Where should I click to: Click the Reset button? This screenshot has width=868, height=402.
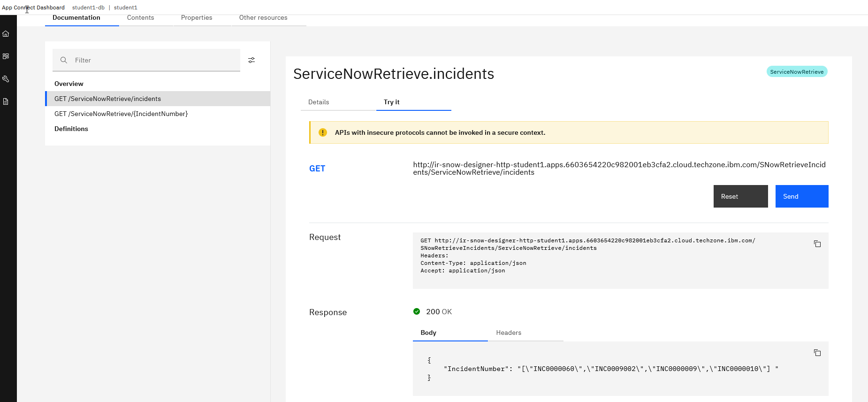point(740,196)
